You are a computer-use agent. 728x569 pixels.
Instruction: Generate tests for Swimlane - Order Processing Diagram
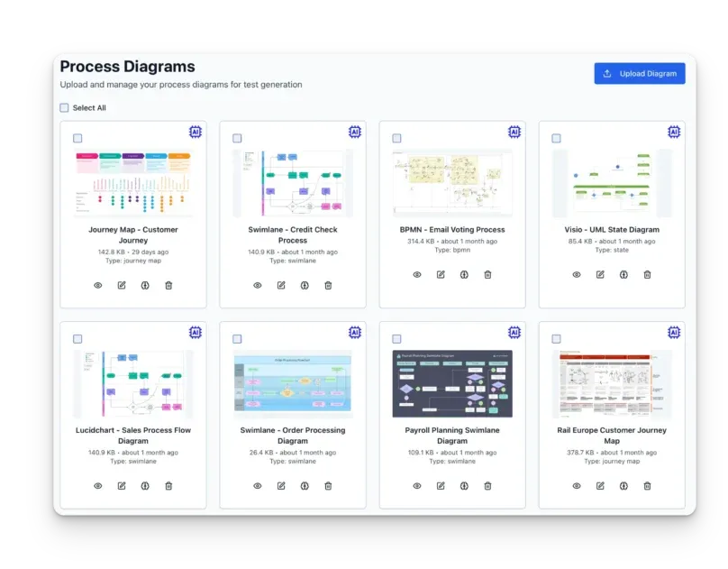coord(305,486)
